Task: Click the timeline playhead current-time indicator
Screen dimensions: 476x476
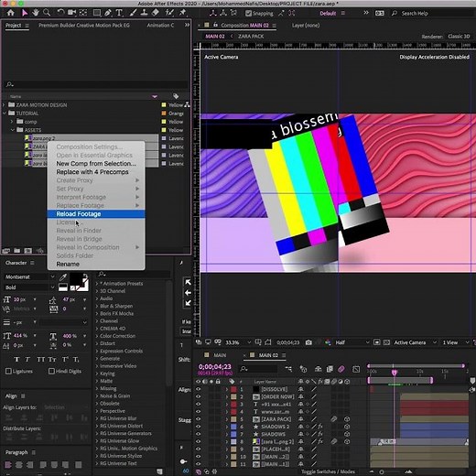Action: pos(395,372)
